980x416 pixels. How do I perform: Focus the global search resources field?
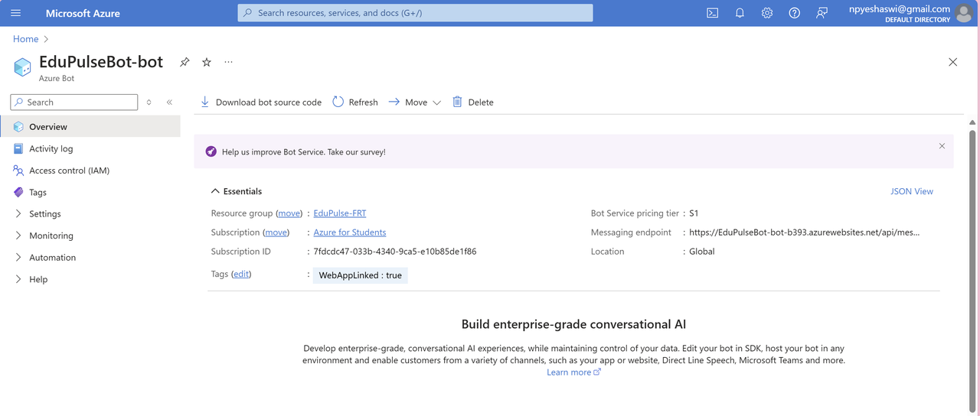pos(415,13)
